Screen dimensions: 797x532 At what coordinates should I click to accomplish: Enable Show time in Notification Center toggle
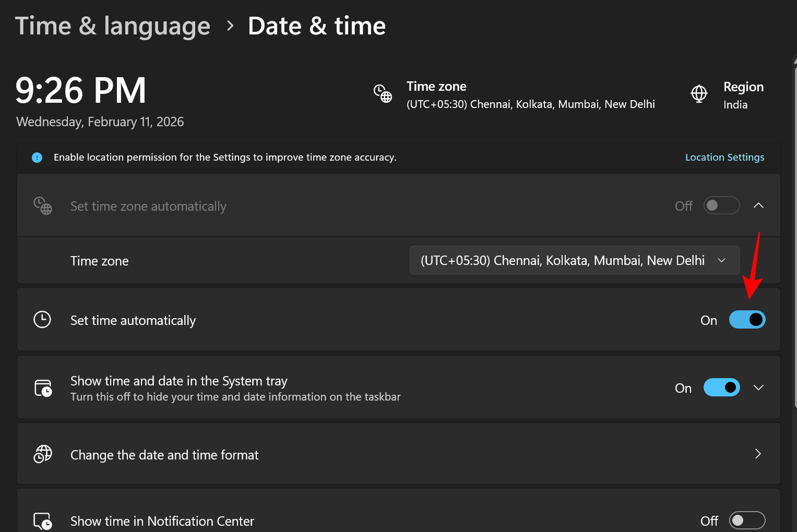tap(747, 521)
